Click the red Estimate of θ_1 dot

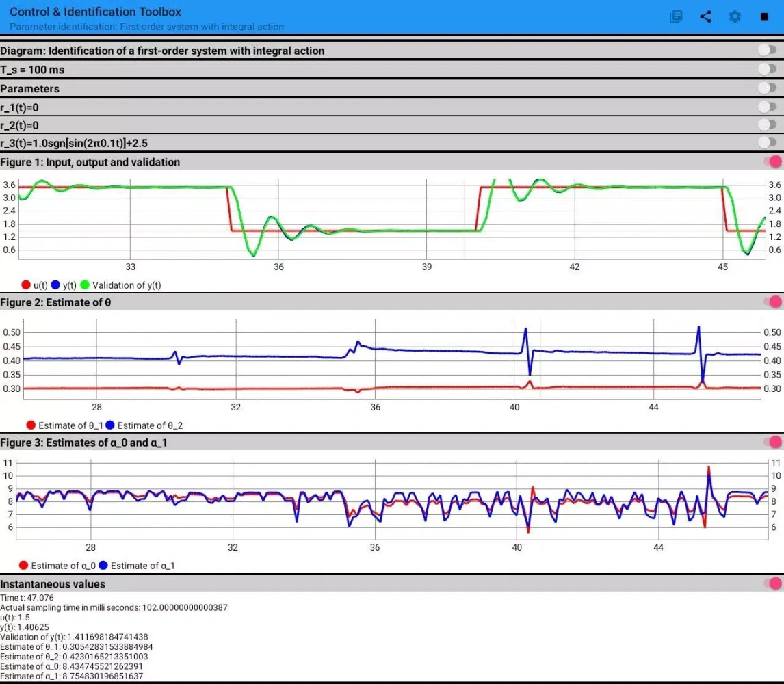coord(31,425)
